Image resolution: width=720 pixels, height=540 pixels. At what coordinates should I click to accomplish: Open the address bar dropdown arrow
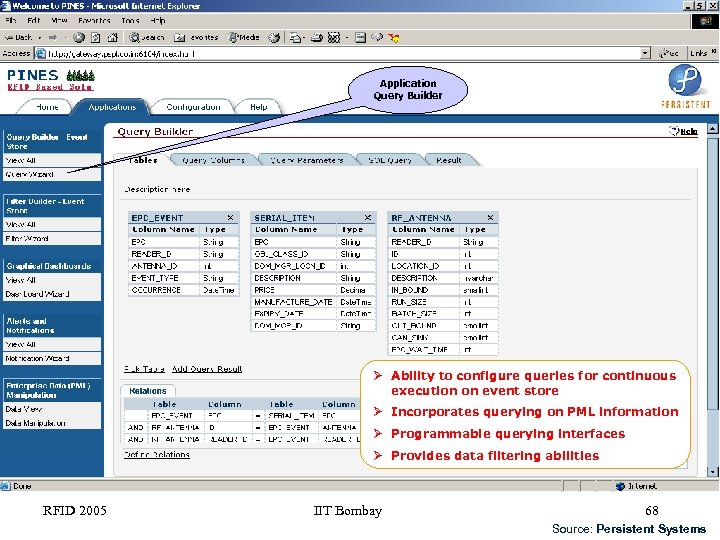[x=646, y=54]
